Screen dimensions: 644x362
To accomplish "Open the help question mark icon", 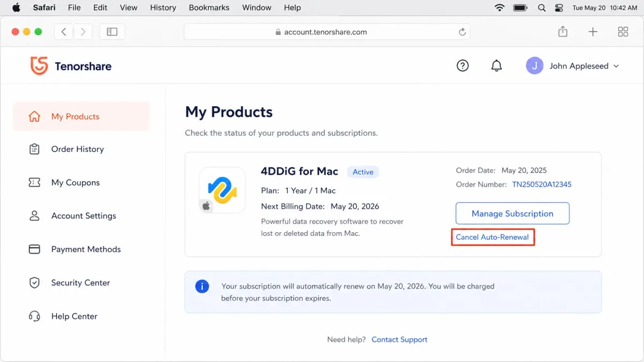I will [463, 65].
